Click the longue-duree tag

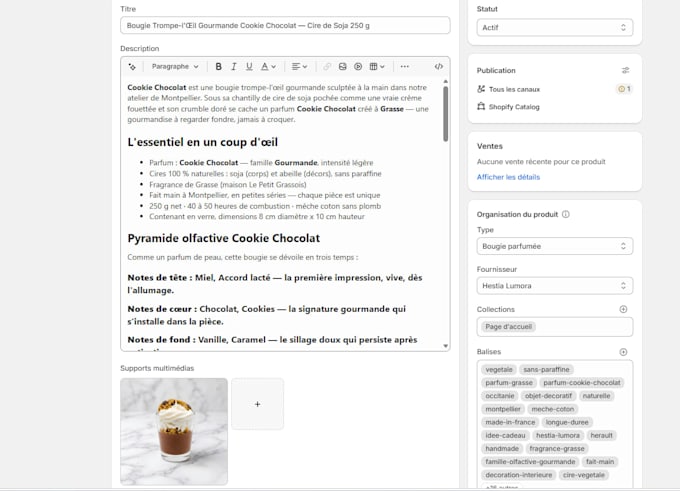click(567, 422)
